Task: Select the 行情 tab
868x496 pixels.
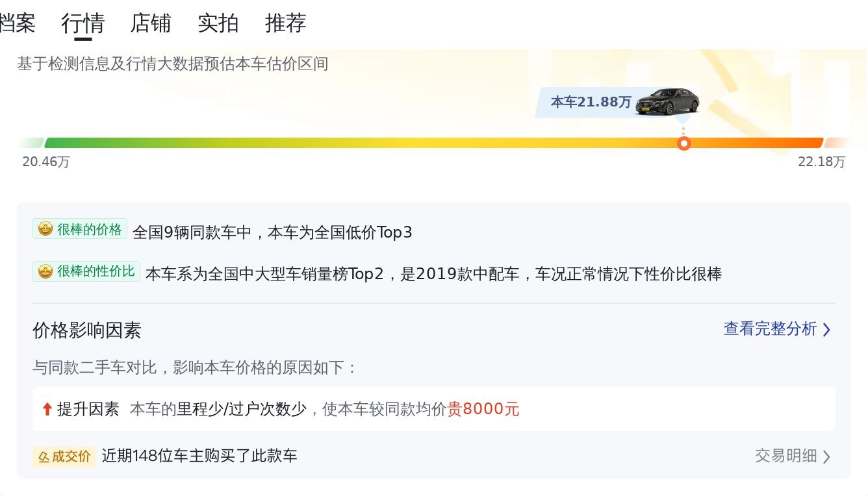Action: pos(83,23)
